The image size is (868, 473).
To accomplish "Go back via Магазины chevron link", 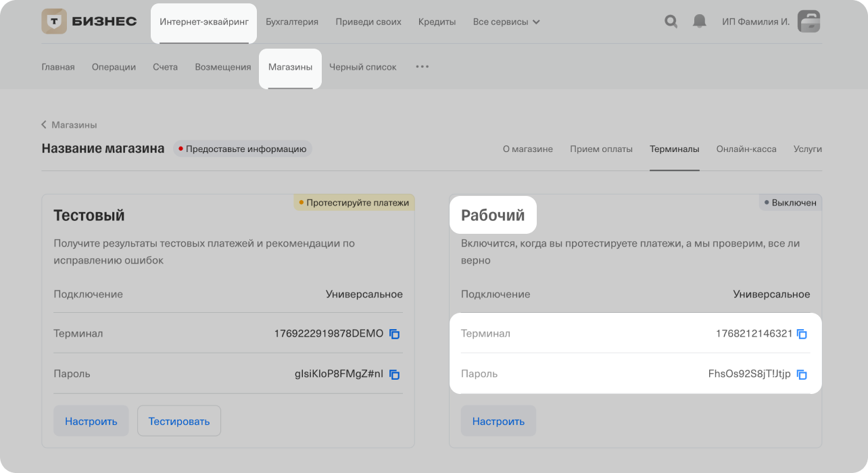I will tap(69, 125).
